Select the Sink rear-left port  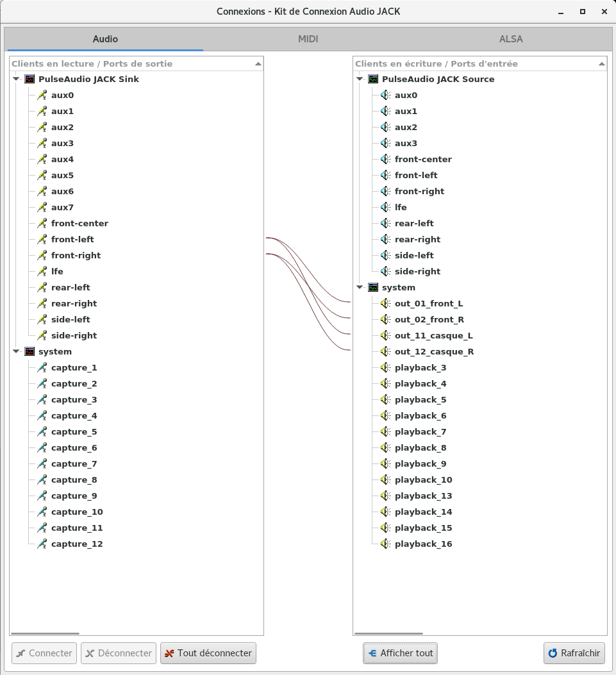point(71,288)
